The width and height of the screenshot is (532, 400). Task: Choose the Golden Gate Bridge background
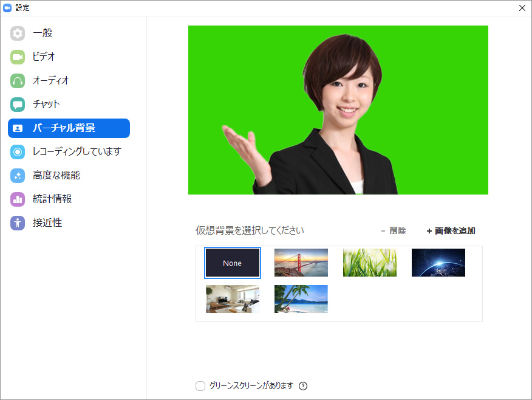point(301,263)
